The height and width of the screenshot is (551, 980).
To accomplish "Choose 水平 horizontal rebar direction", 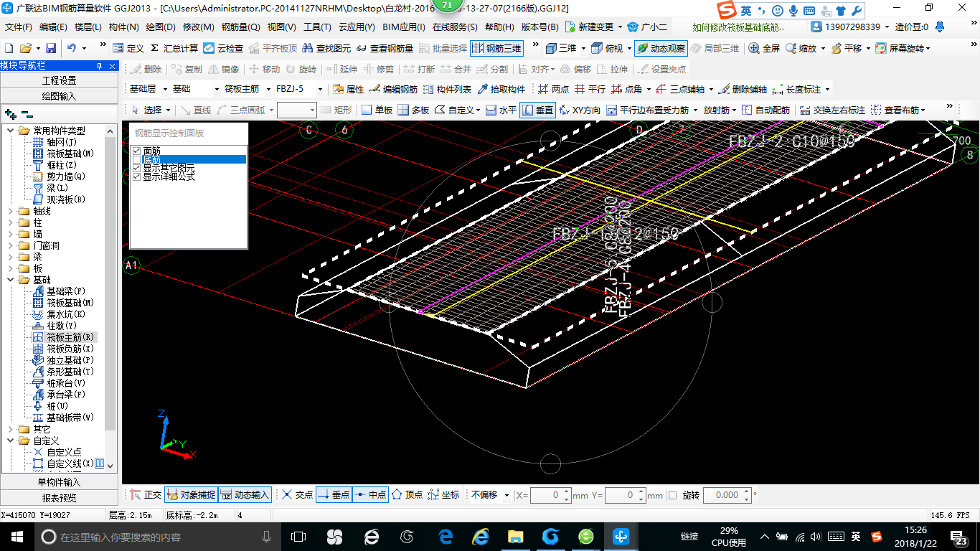I will [501, 110].
